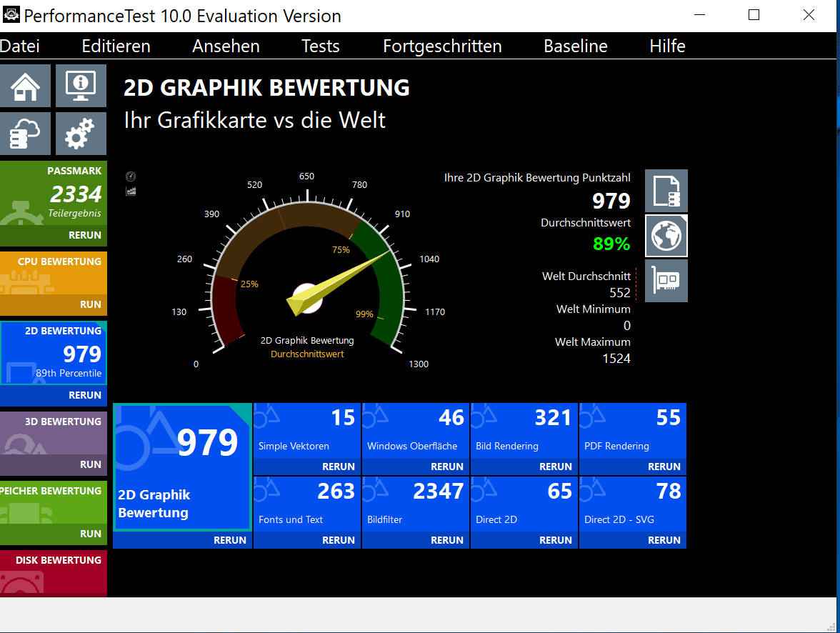This screenshot has height=633, width=840.
Task: Select the graphics card comparison icon
Action: (666, 281)
